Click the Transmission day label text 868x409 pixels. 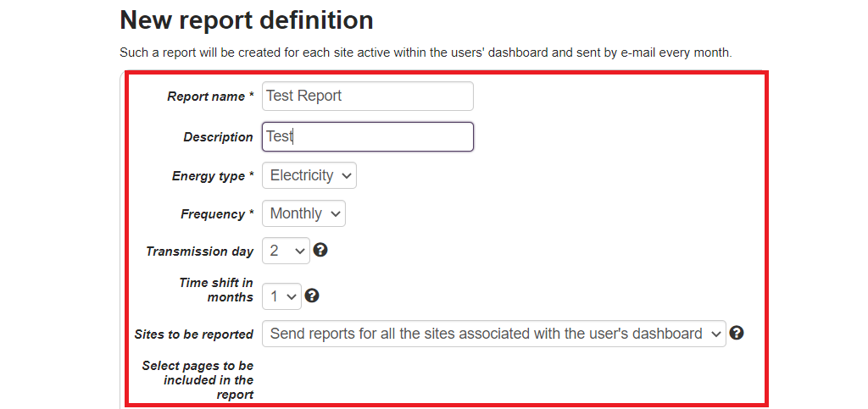pyautogui.click(x=199, y=251)
